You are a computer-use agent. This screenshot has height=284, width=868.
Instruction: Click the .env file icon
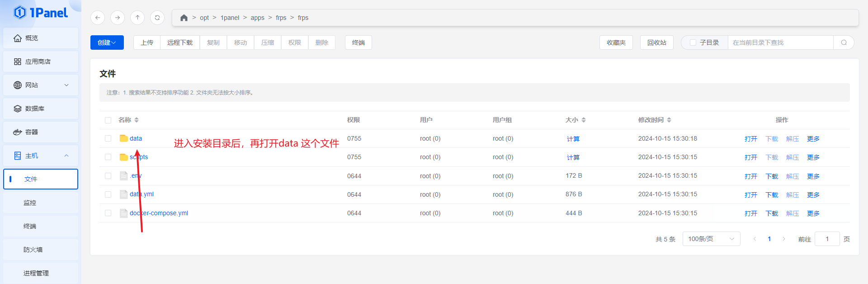(123, 175)
